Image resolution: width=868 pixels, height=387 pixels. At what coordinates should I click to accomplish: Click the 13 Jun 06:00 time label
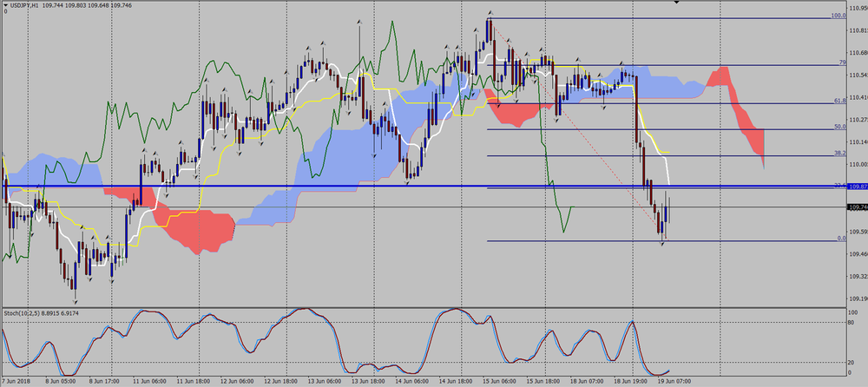click(323, 382)
